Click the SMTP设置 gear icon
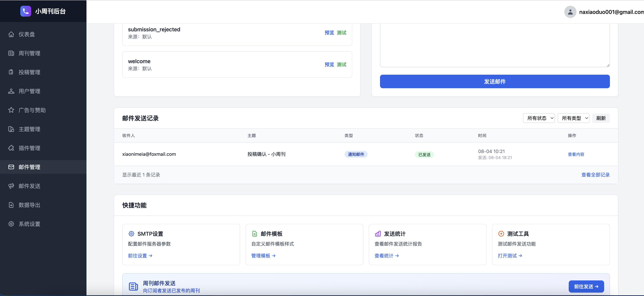The width and height of the screenshot is (644, 296). point(131,234)
